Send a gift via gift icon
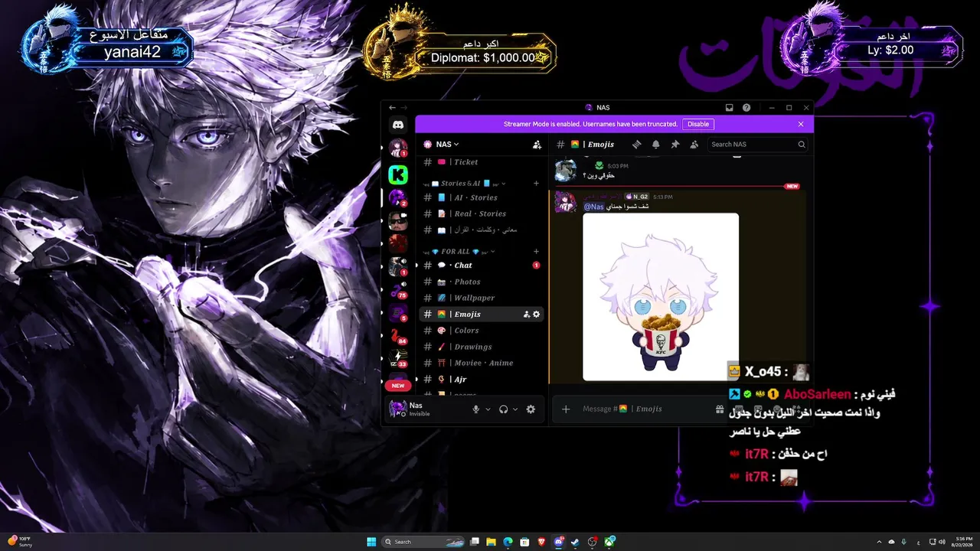This screenshot has width=980, height=551. click(720, 409)
